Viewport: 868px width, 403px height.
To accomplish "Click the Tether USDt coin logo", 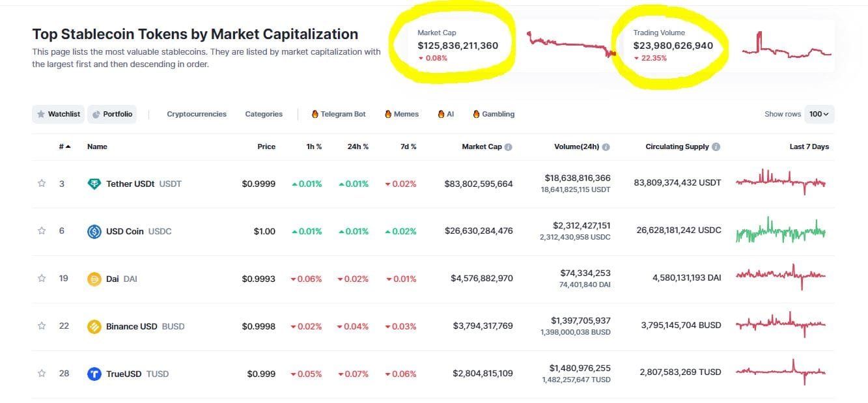I will tap(94, 183).
